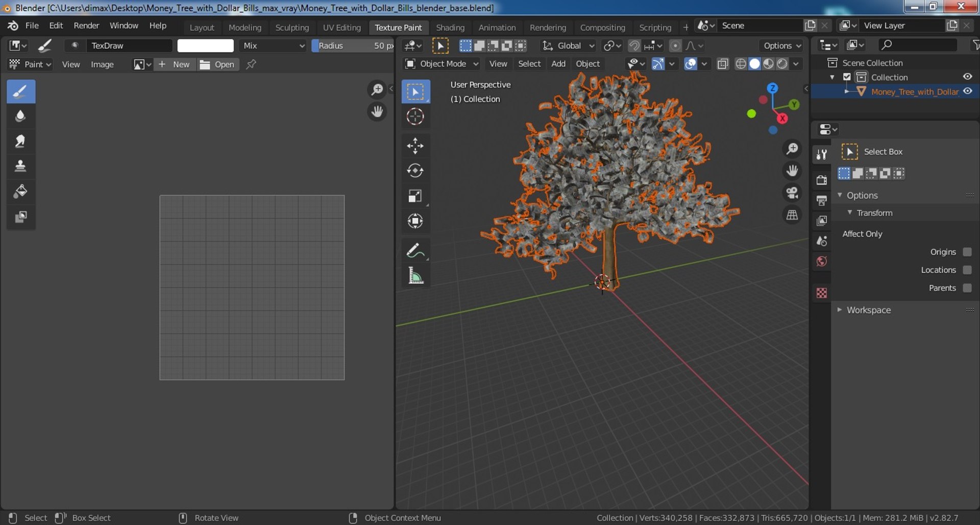Click the image editor zoom magnifier icon

(x=377, y=89)
